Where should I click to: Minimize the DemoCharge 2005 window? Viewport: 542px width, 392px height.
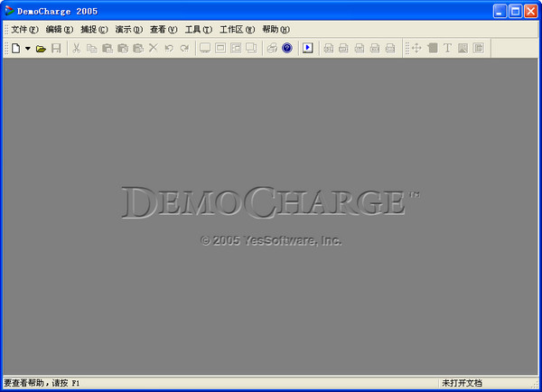(500, 11)
